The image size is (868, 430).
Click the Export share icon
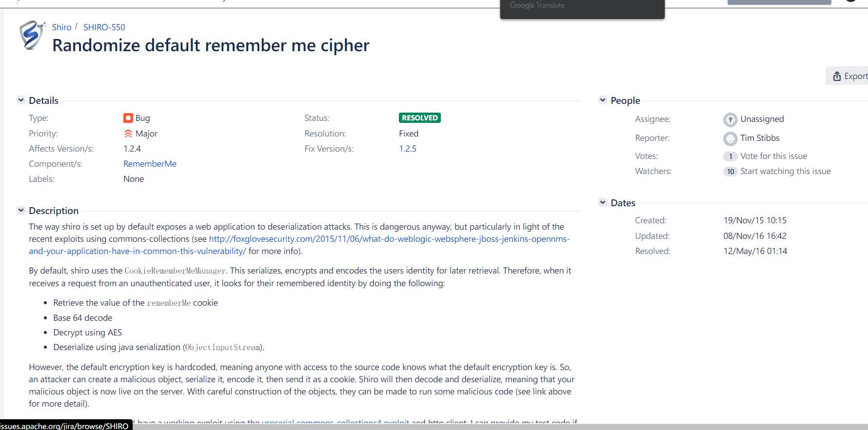point(837,76)
